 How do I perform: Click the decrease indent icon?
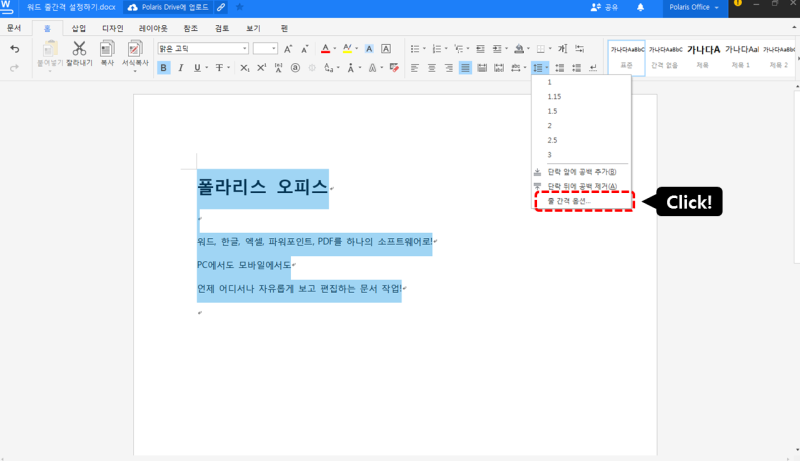click(x=480, y=49)
